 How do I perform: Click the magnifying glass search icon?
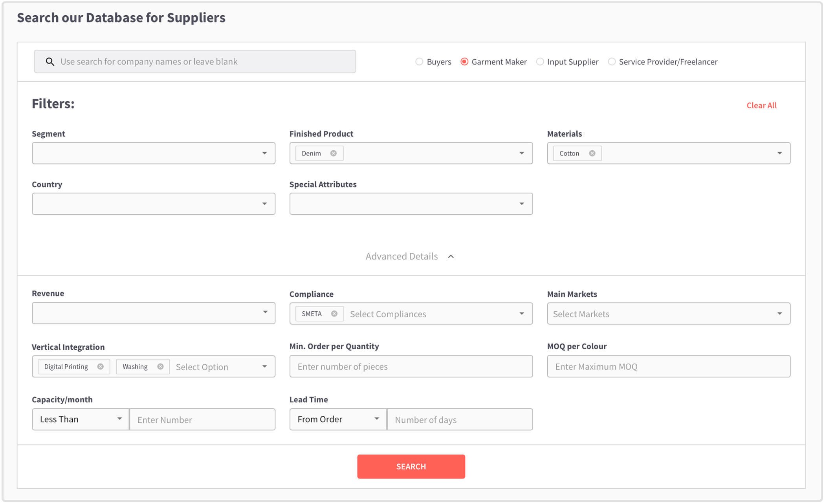point(50,62)
